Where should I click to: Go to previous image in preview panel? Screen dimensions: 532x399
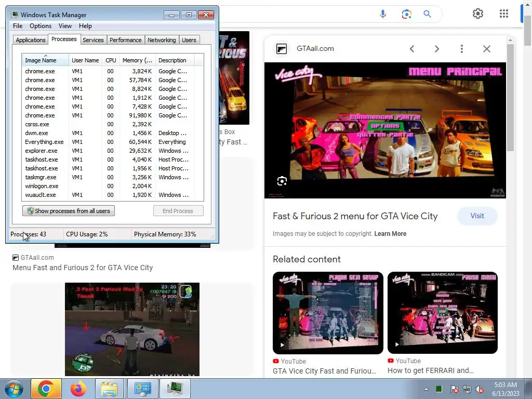coord(412,49)
